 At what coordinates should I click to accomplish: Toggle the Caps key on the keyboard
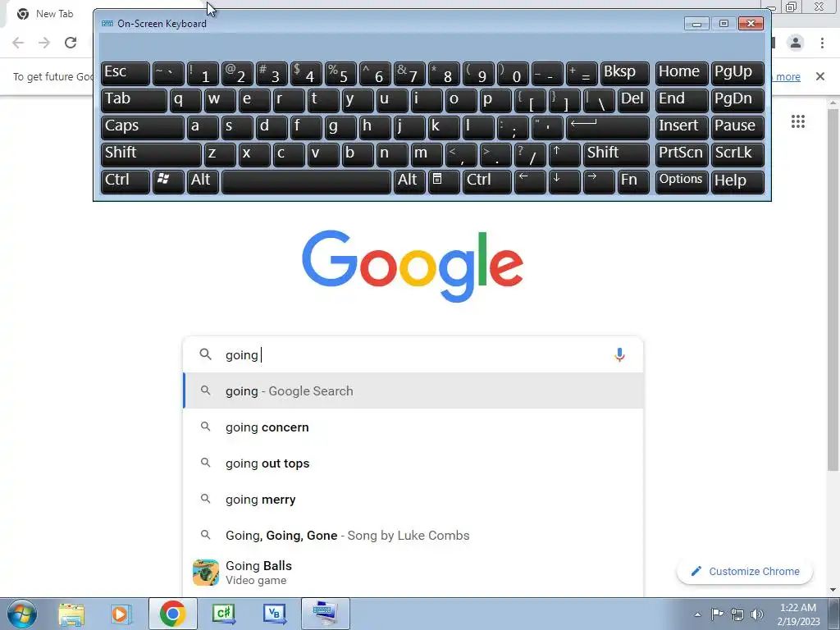[142, 127]
